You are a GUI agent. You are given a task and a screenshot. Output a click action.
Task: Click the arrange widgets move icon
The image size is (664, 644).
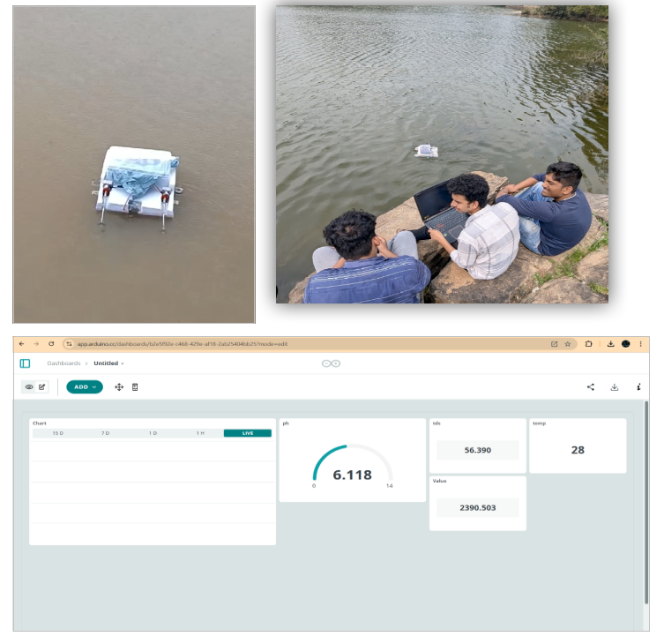coord(119,387)
